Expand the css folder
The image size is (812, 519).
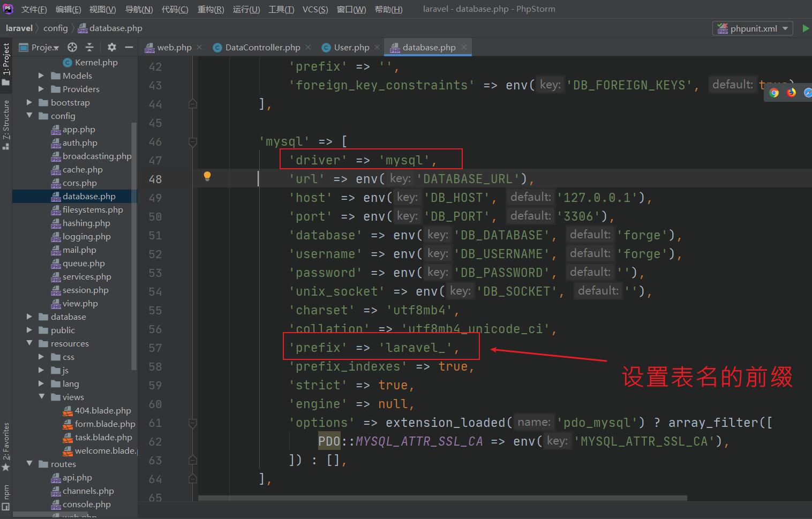pos(41,357)
